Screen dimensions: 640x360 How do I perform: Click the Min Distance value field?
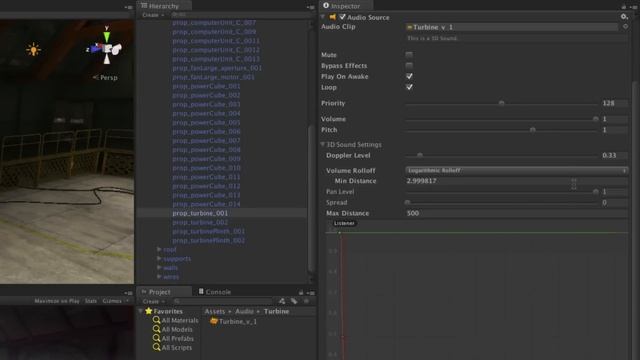pyautogui.click(x=516, y=180)
